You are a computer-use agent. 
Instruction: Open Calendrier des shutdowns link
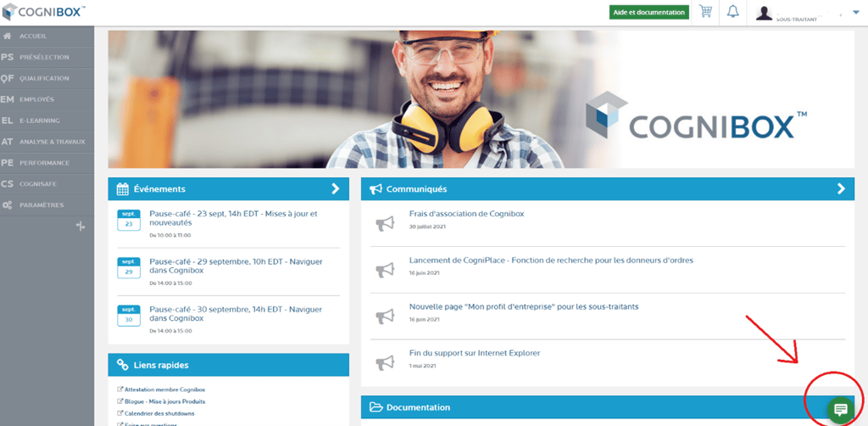159,413
